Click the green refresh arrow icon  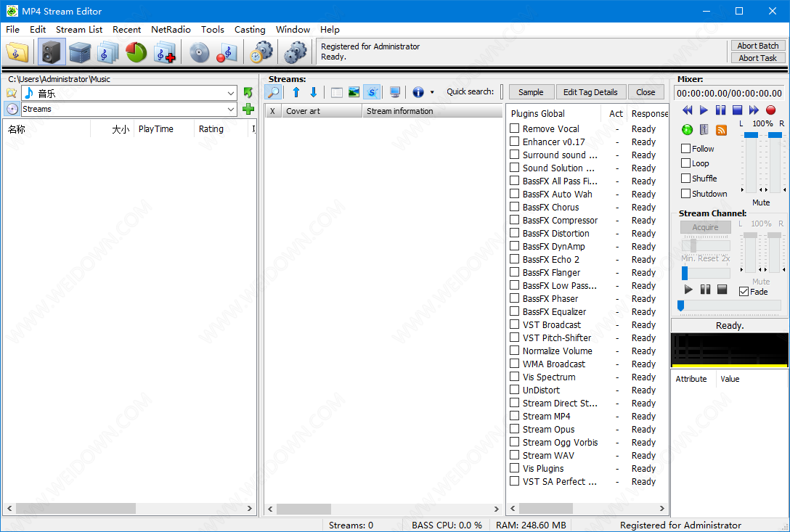click(x=248, y=93)
